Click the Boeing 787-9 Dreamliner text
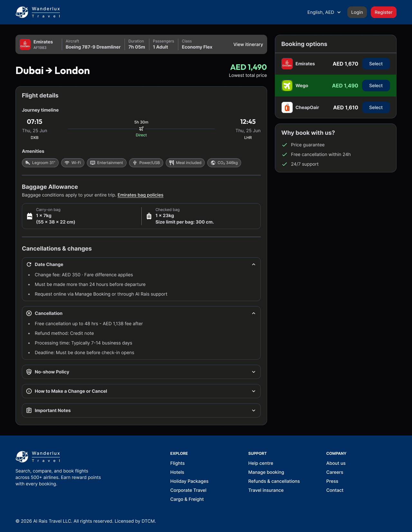The width and height of the screenshot is (412, 532). click(x=93, y=47)
